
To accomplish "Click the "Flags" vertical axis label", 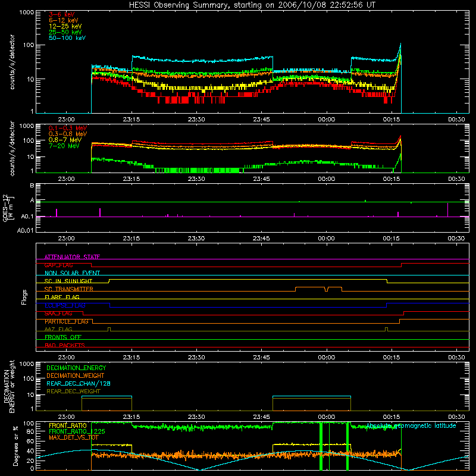I will click(x=24, y=297).
